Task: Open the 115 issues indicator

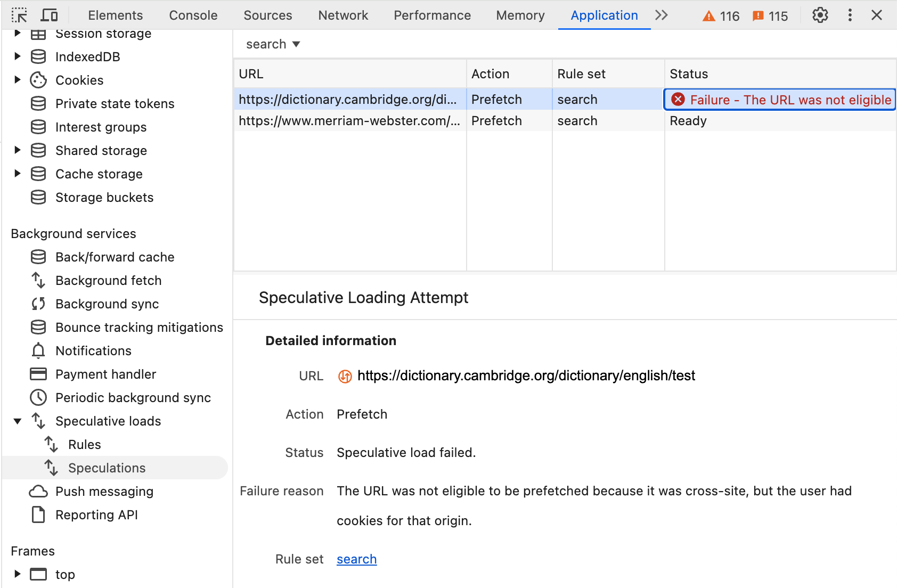Action: pyautogui.click(x=770, y=15)
